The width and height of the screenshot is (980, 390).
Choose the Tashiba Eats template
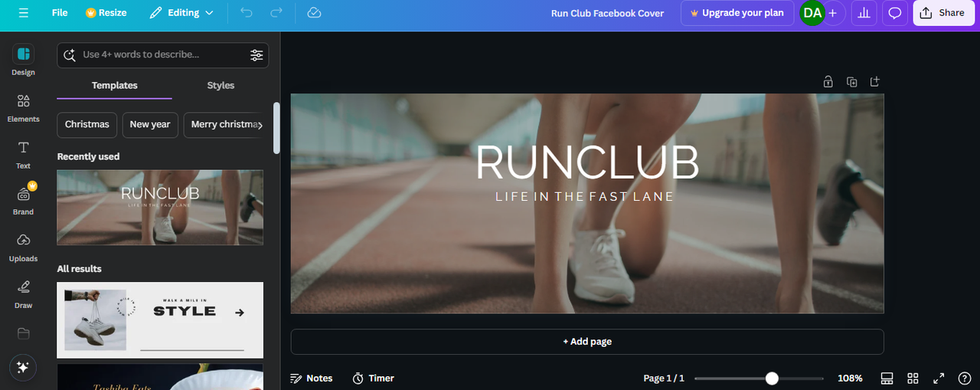tap(160, 377)
